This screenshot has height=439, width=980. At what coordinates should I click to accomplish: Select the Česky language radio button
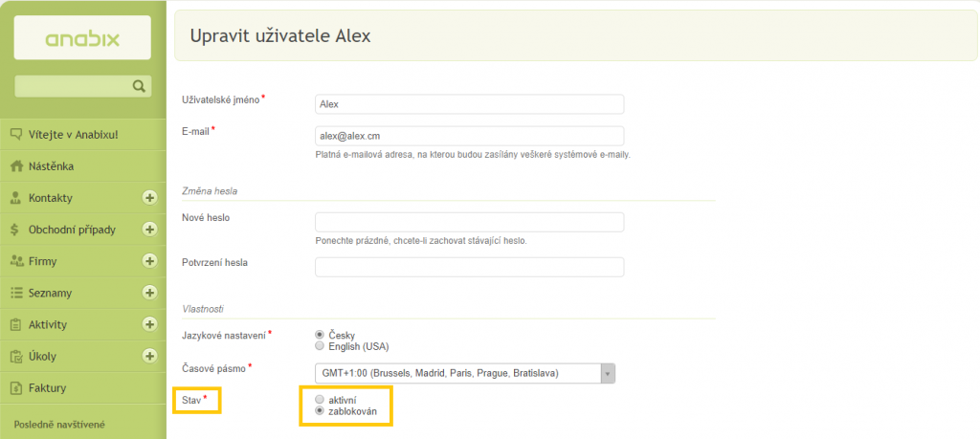pyautogui.click(x=320, y=336)
